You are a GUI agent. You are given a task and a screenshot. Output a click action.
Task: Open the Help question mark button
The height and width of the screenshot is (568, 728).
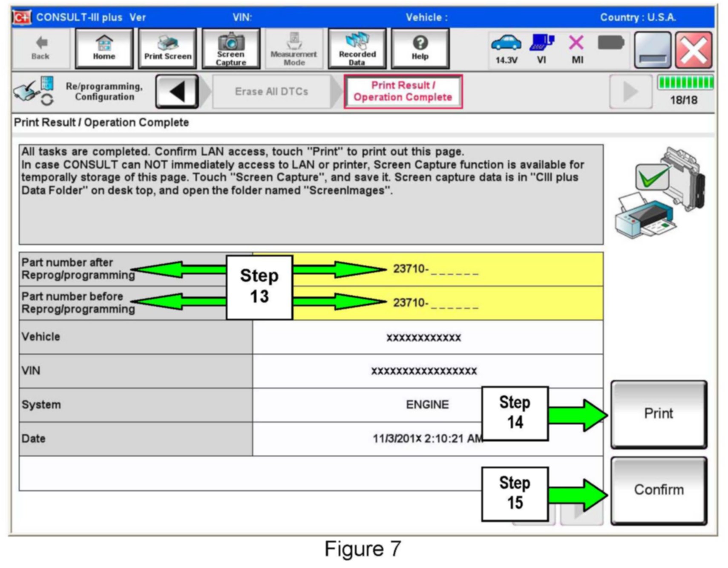tap(420, 49)
